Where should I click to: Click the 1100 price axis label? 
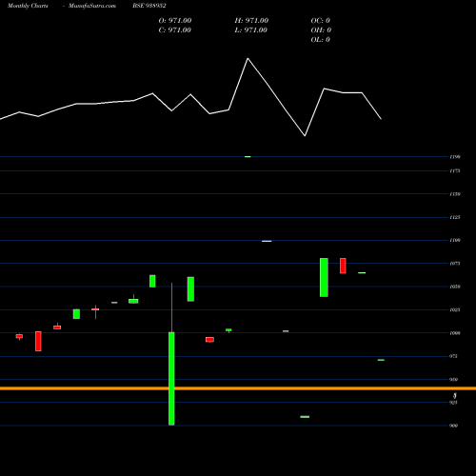(x=455, y=240)
